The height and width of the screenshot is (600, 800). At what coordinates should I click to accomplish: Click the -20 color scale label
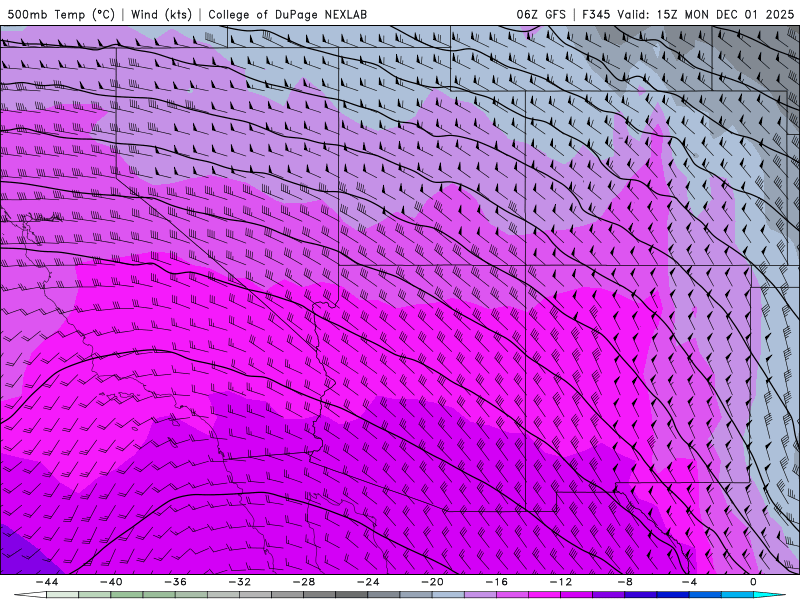point(432,582)
